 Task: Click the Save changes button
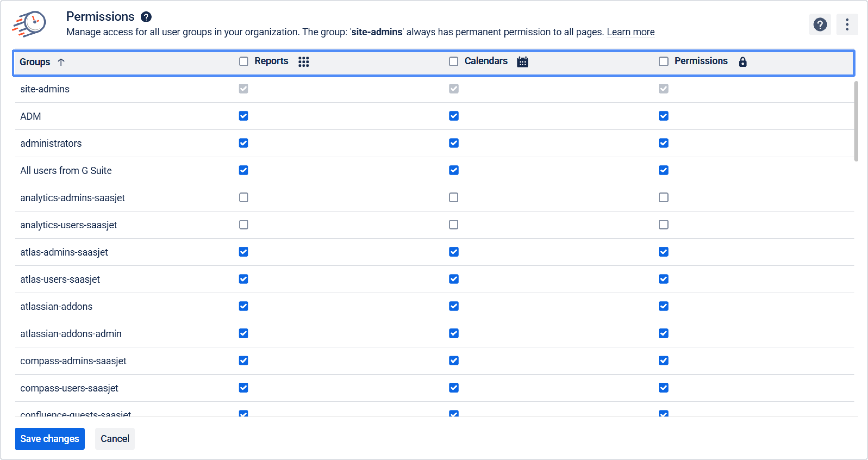tap(49, 439)
